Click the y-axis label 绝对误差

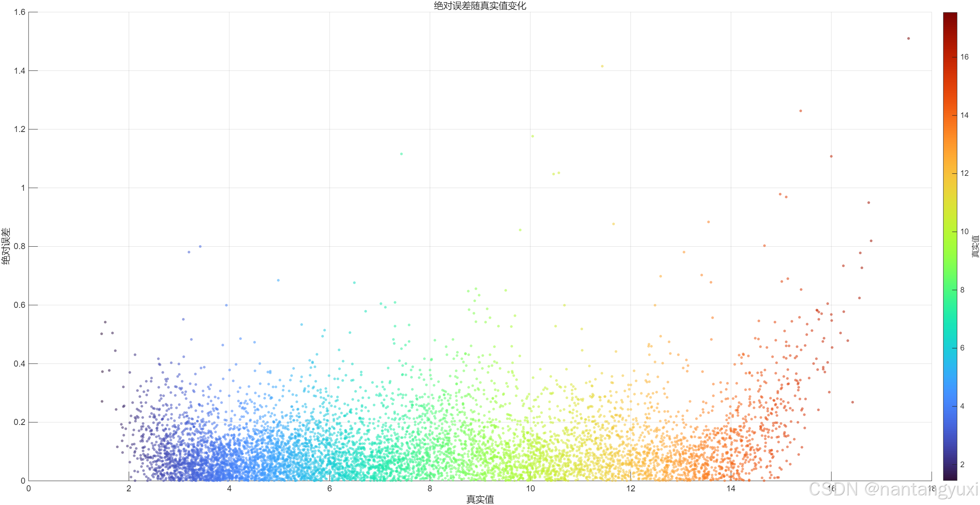click(6, 246)
